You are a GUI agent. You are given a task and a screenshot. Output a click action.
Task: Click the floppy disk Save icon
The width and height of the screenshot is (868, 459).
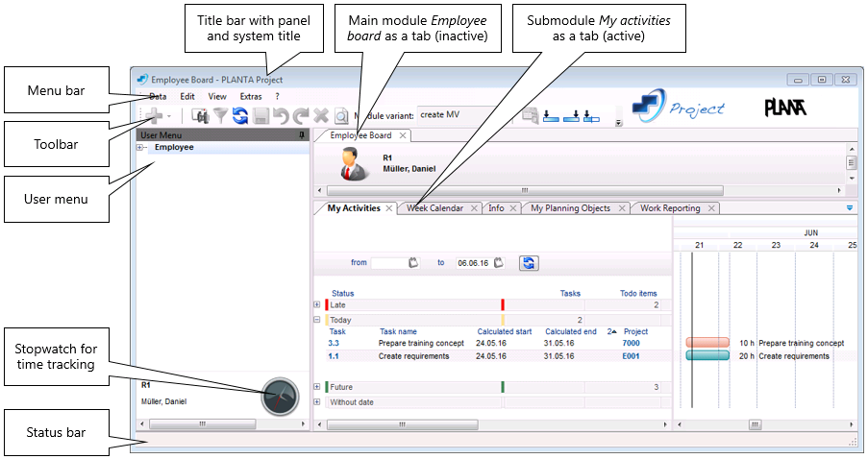pyautogui.click(x=260, y=115)
